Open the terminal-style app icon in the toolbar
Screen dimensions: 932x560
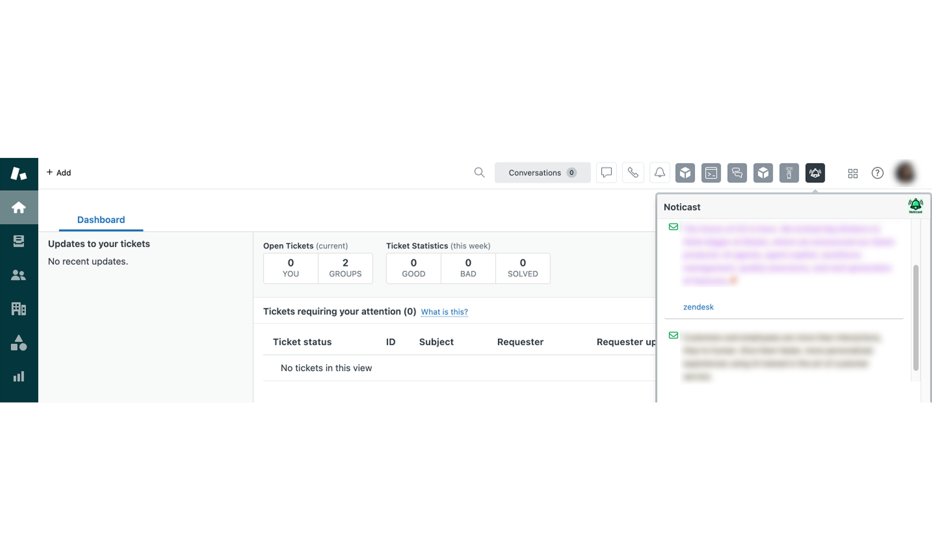pos(711,172)
